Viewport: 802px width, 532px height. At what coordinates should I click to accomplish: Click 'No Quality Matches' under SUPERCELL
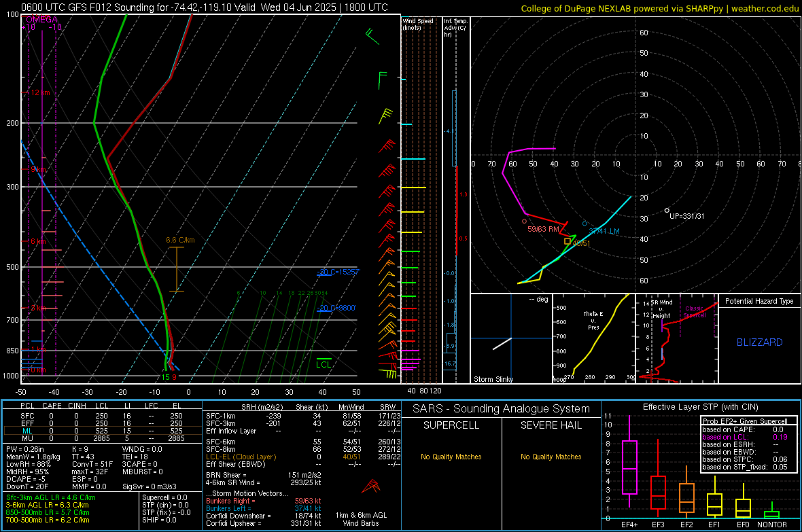coord(451,457)
